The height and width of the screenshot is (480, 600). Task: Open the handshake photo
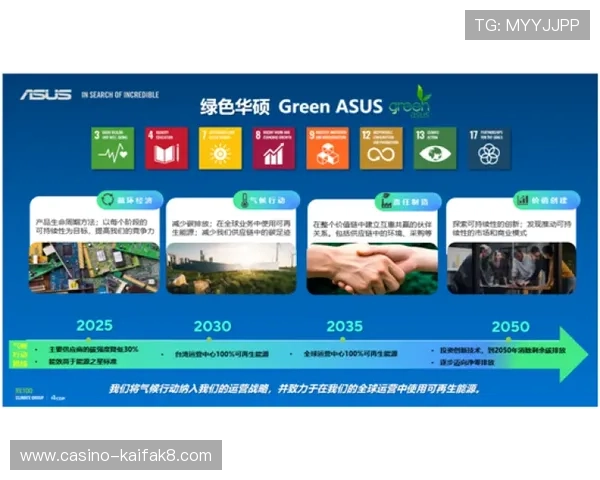click(372, 269)
